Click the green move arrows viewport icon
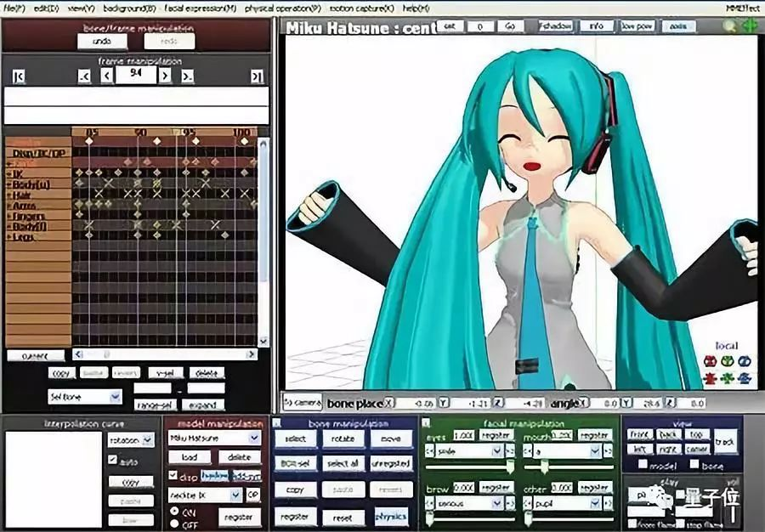 pyautogui.click(x=749, y=26)
